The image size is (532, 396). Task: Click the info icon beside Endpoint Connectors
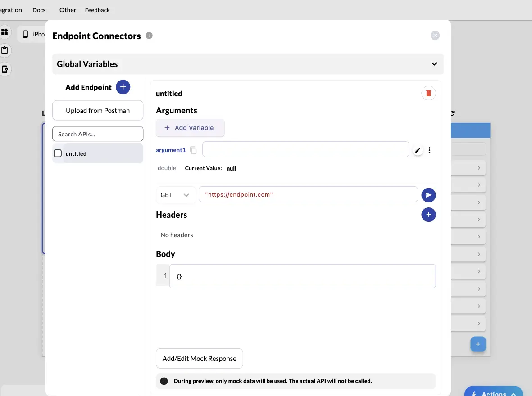[149, 36]
